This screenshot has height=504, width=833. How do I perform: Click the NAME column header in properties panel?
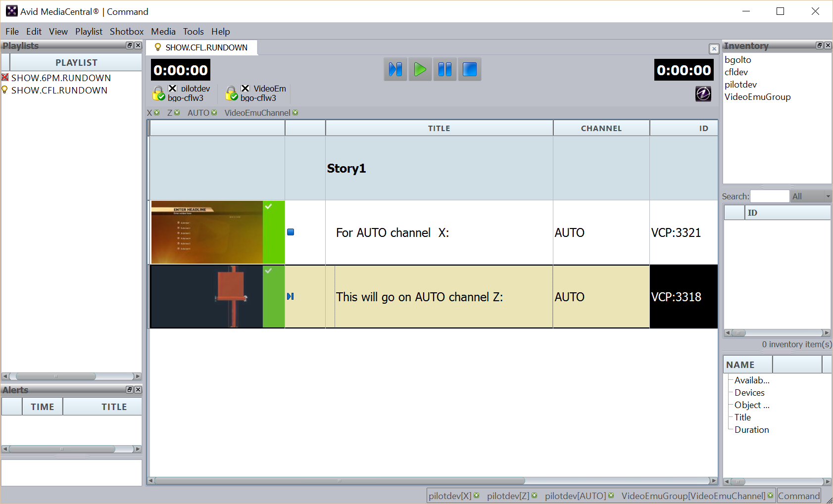pyautogui.click(x=747, y=365)
